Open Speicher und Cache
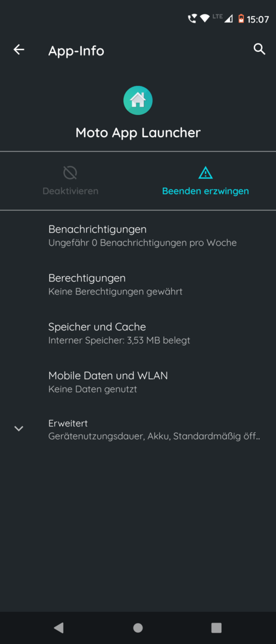The image size is (276, 644). 138,333
